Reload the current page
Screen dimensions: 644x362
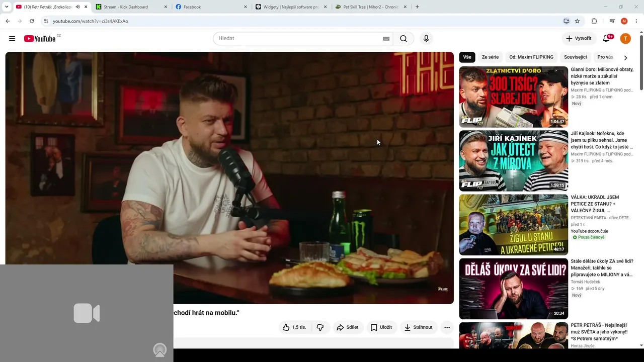[32, 21]
